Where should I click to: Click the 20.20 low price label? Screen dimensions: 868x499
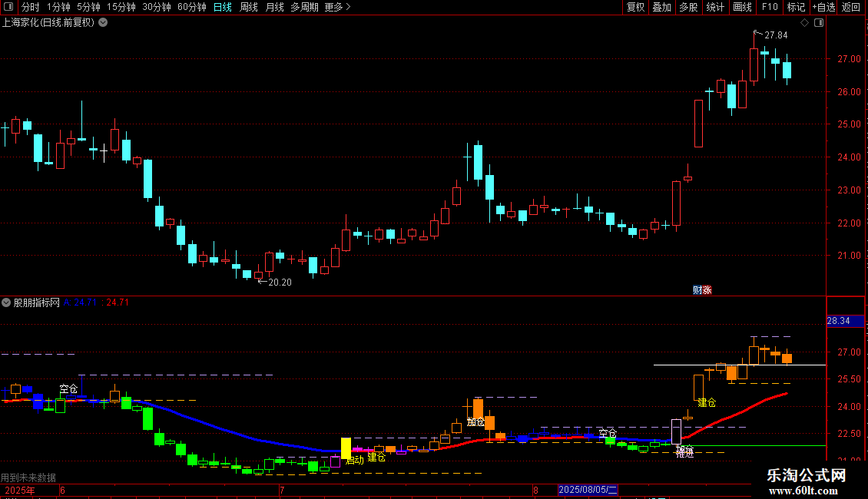click(280, 283)
